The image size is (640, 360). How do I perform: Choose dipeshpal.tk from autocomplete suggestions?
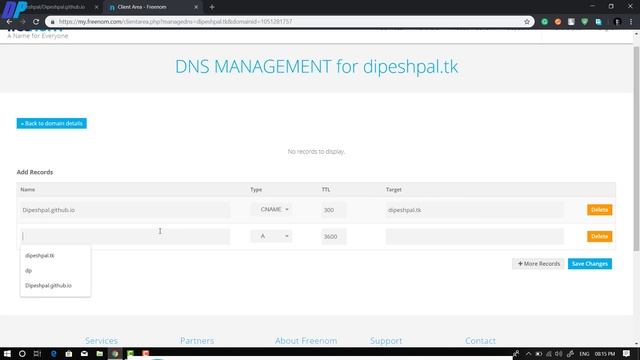coord(40,256)
